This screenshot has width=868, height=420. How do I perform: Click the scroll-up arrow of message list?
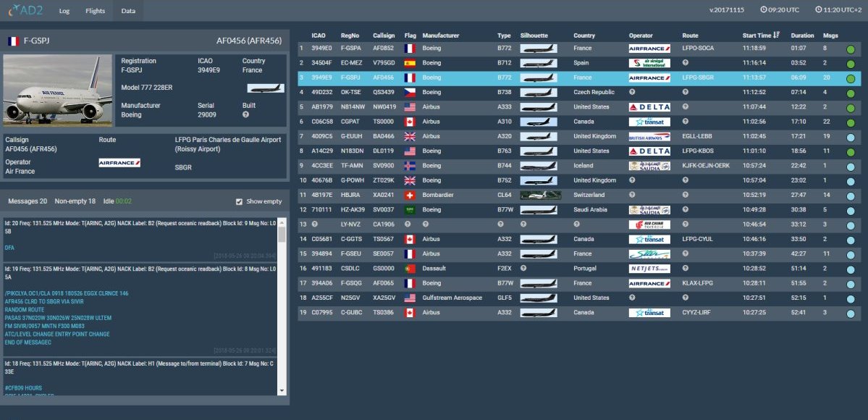(282, 223)
